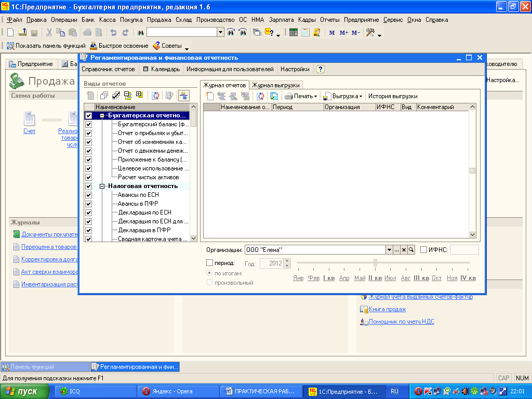The width and height of the screenshot is (532, 399).
Task: Open Помощник по учету НДС link
Action: [x=402, y=322]
